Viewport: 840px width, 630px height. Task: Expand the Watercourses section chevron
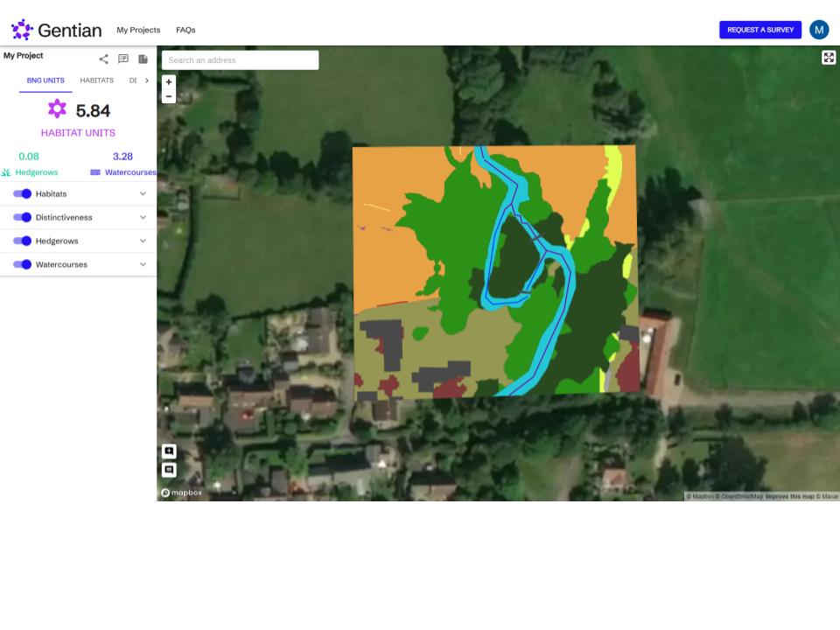coord(143,264)
